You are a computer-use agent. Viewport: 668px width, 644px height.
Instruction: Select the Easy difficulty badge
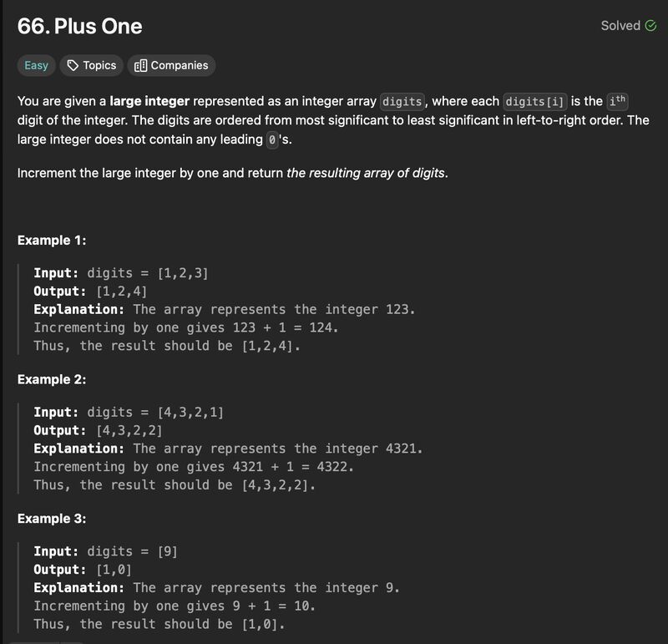pos(36,65)
